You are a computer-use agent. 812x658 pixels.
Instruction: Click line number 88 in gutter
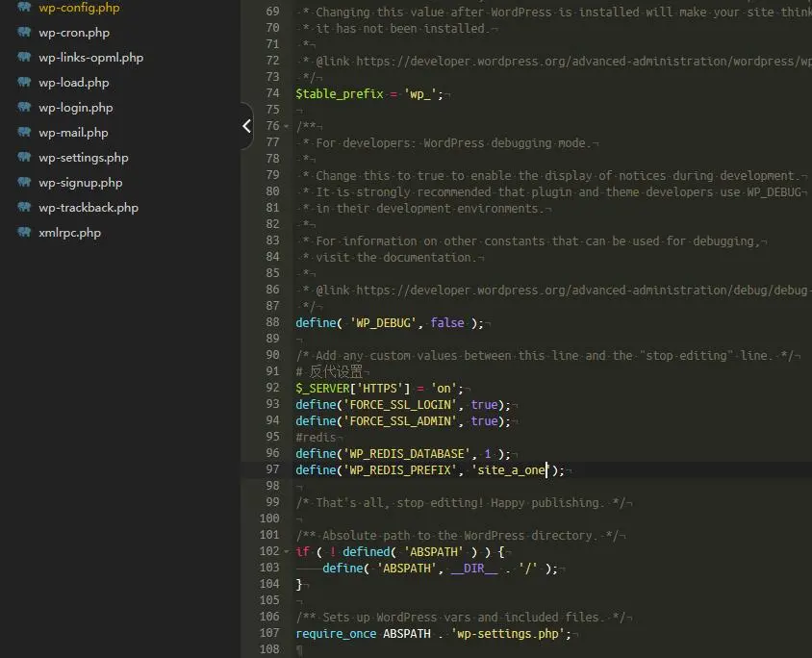pyautogui.click(x=272, y=322)
